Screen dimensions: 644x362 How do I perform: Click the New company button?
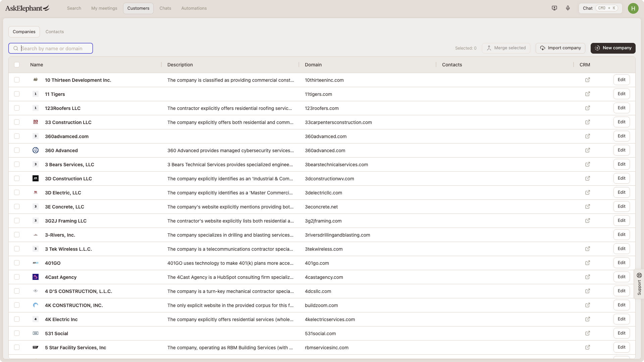pyautogui.click(x=613, y=48)
